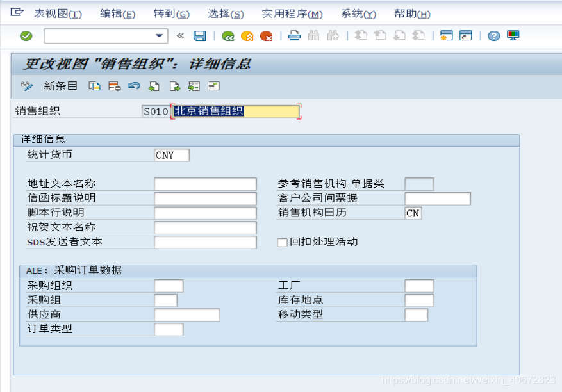Viewport: 562px width, 392px height.
Task: Click the Find Next binoculars icon
Action: coord(333,36)
